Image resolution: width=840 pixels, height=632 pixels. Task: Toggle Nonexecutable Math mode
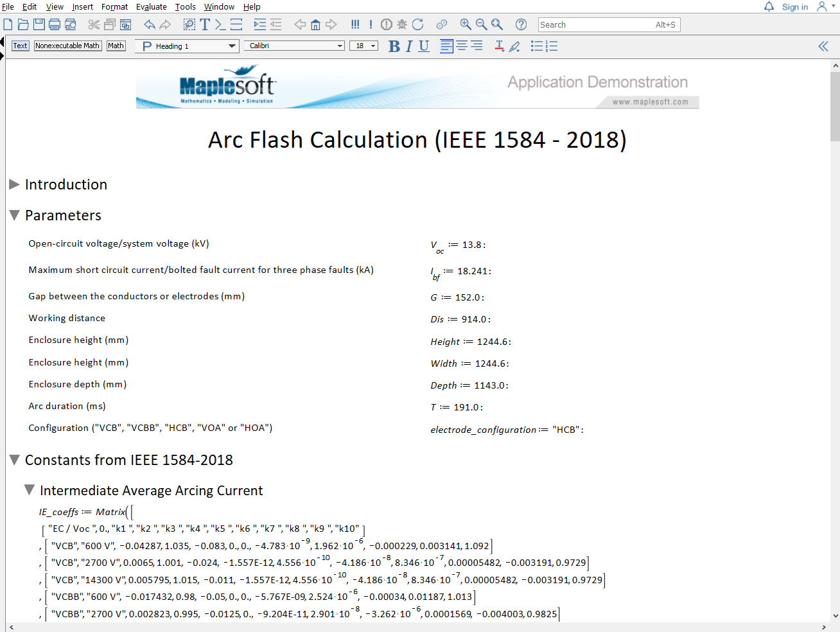coord(67,46)
